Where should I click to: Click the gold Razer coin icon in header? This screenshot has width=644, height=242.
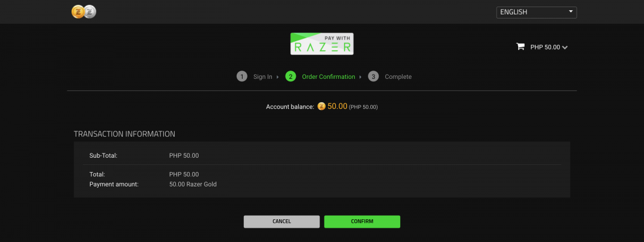tap(78, 12)
